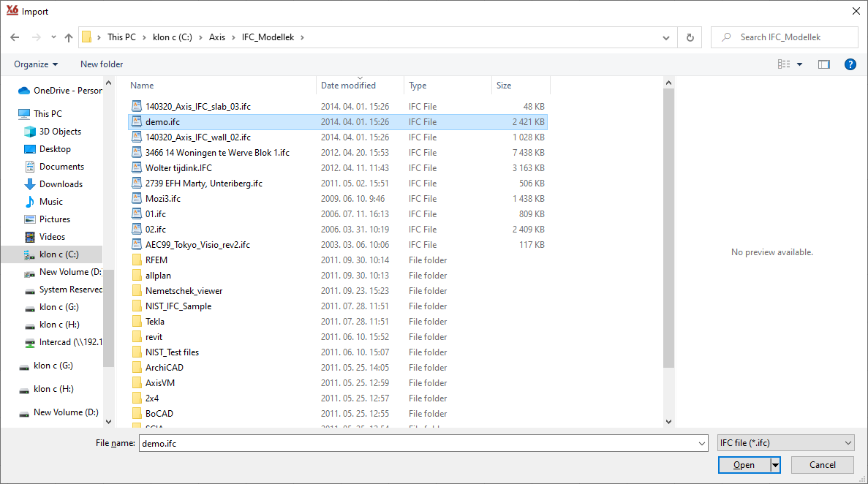The image size is (868, 484).
Task: Sort files by the Date modified column
Action: (x=348, y=85)
